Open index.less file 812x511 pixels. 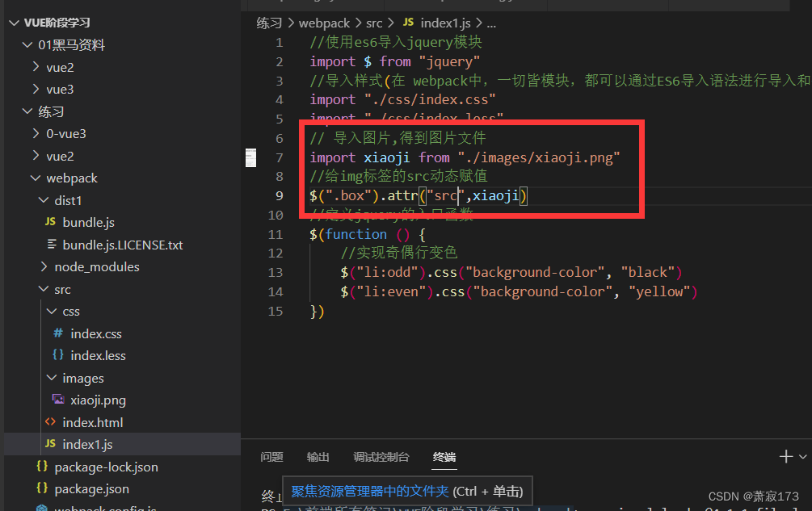(99, 356)
